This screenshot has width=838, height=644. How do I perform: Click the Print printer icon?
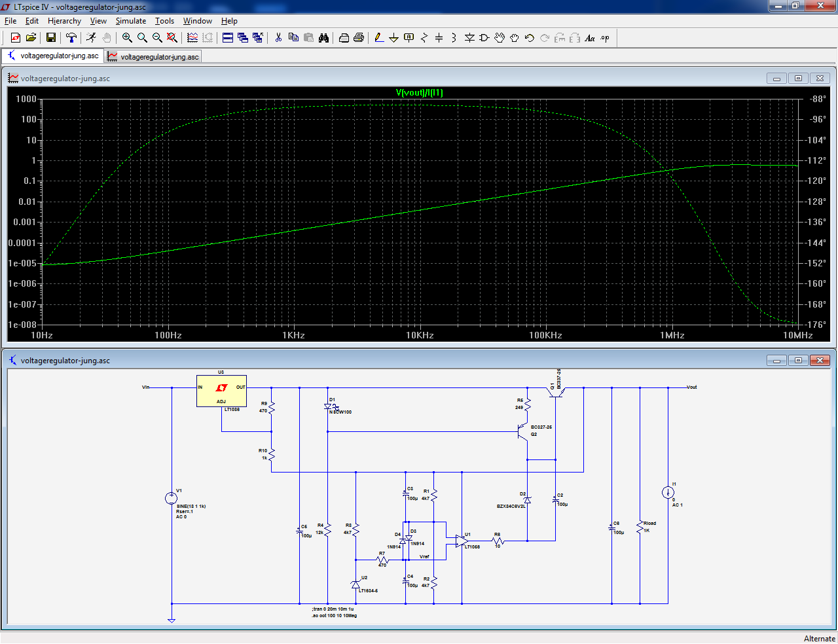pos(359,38)
